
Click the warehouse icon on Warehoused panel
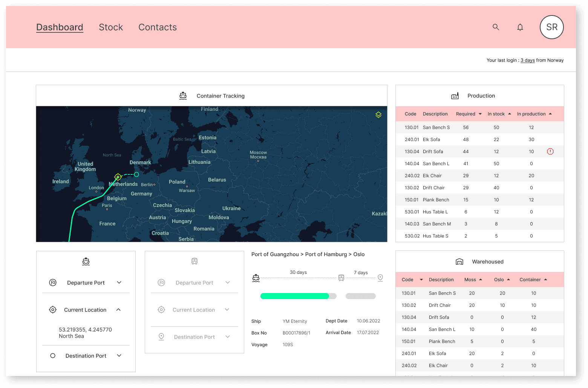click(459, 261)
